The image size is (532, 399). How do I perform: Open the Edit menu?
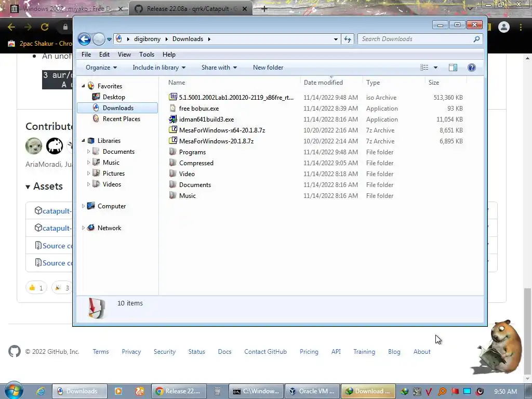(x=104, y=54)
